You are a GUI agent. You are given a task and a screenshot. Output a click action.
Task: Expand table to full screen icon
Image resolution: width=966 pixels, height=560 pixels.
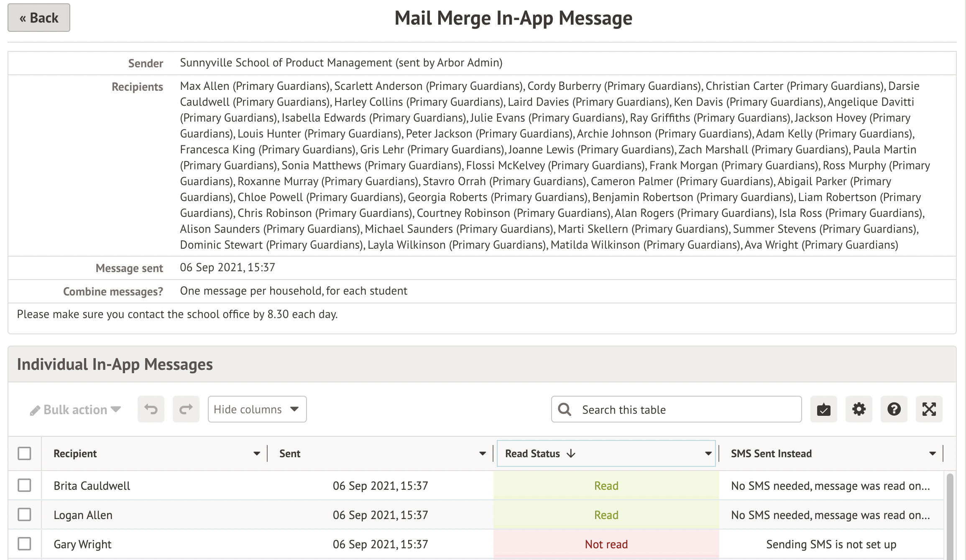[929, 409]
